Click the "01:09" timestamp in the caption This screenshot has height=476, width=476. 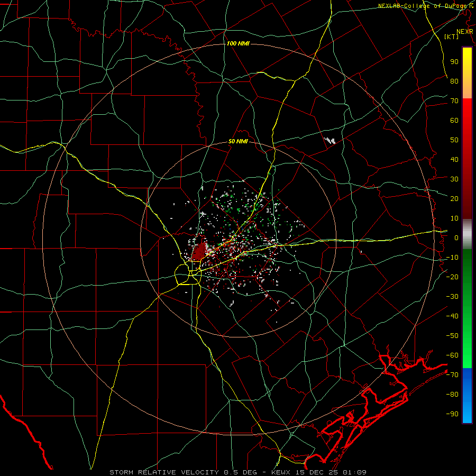pyautogui.click(x=354, y=472)
